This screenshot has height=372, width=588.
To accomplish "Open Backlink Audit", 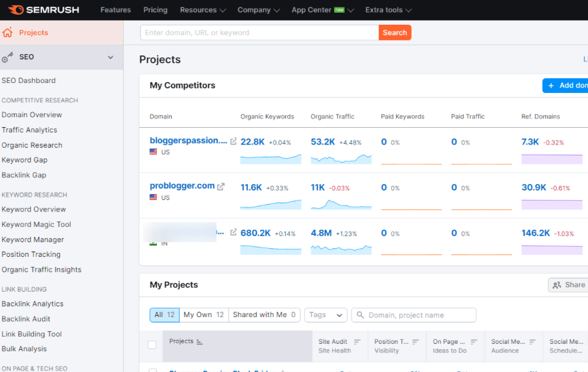I will click(x=25, y=318).
